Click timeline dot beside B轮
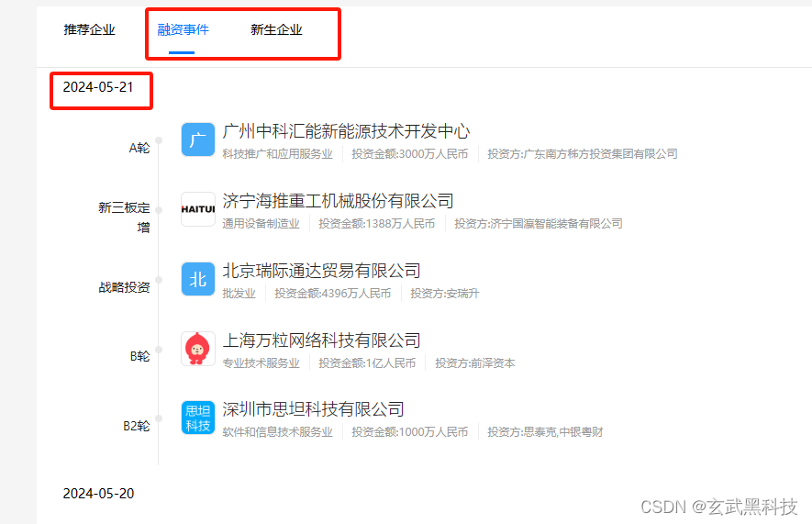The width and height of the screenshot is (812, 524). tap(159, 350)
